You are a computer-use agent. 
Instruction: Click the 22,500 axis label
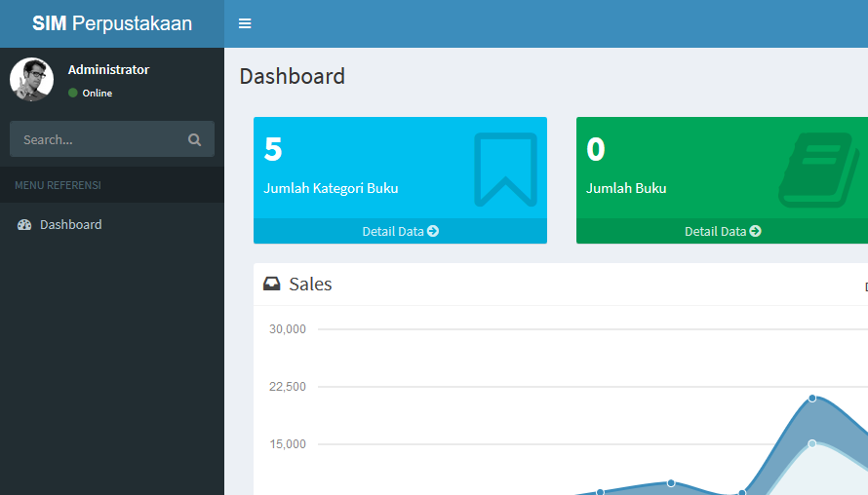[x=288, y=387]
